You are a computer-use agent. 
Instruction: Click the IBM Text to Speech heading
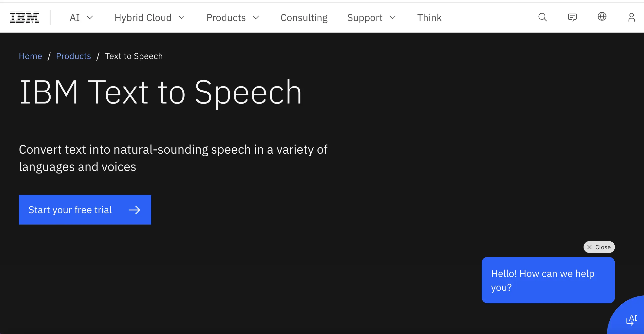pyautogui.click(x=160, y=92)
